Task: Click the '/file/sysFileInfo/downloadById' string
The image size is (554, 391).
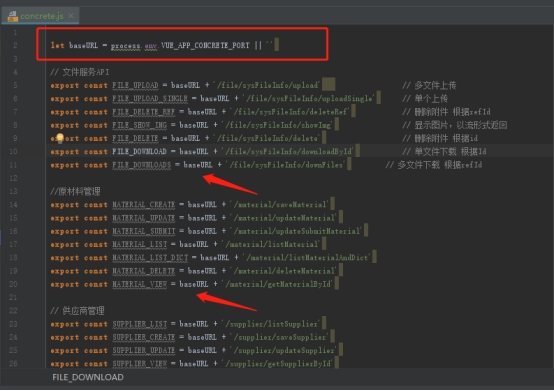Action: 288,152
